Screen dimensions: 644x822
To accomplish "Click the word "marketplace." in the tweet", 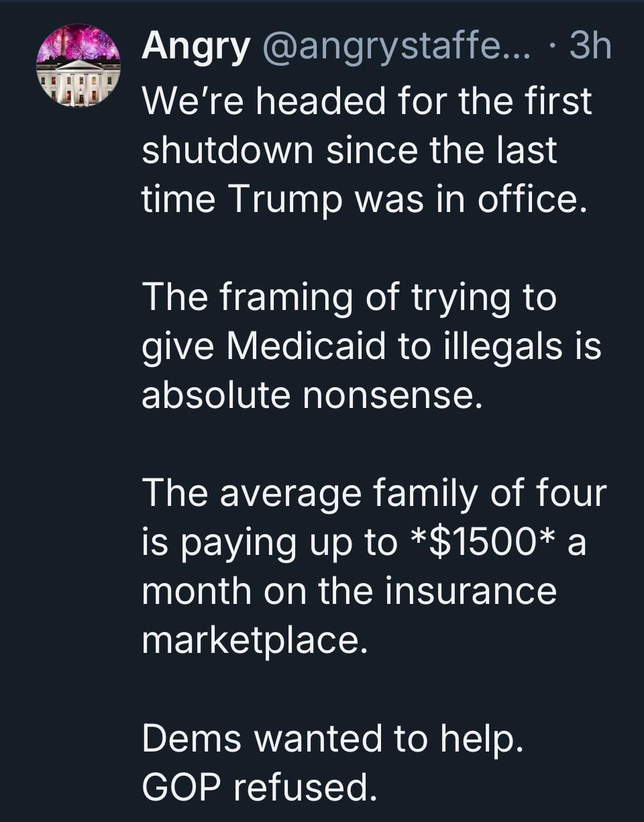I will point(255,641).
